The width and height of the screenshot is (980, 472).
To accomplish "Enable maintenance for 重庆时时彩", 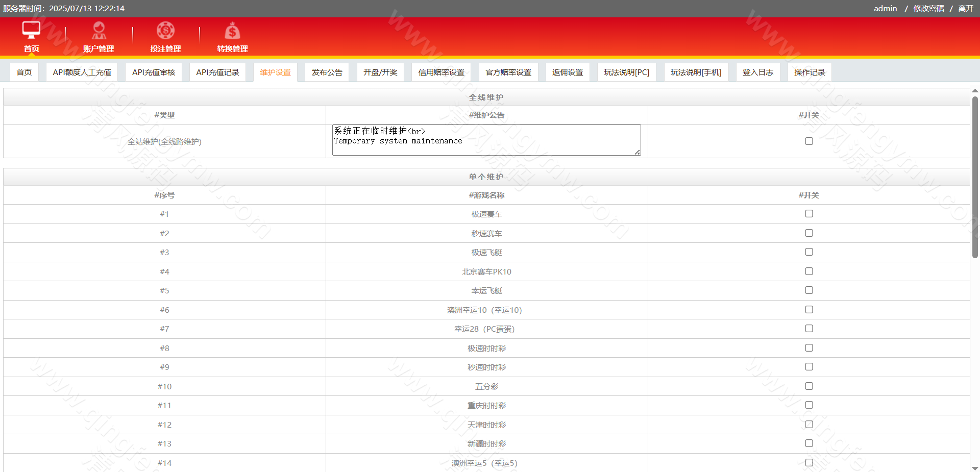I will pos(809,405).
